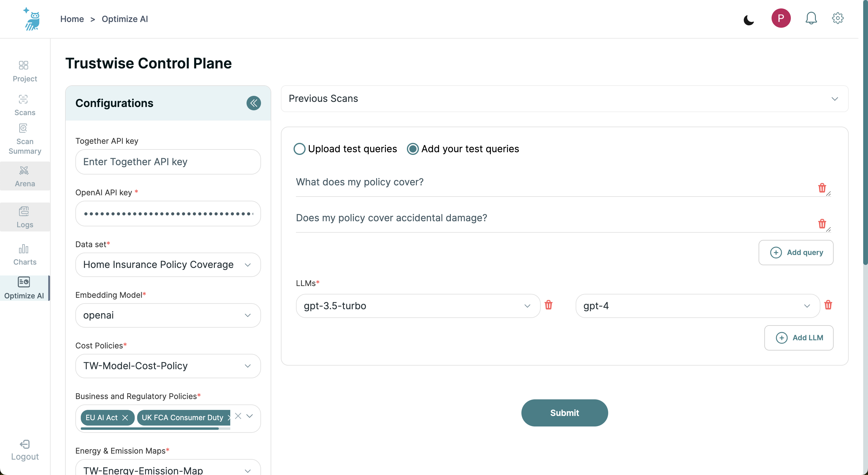
Task: Open the P user avatar
Action: point(781,18)
